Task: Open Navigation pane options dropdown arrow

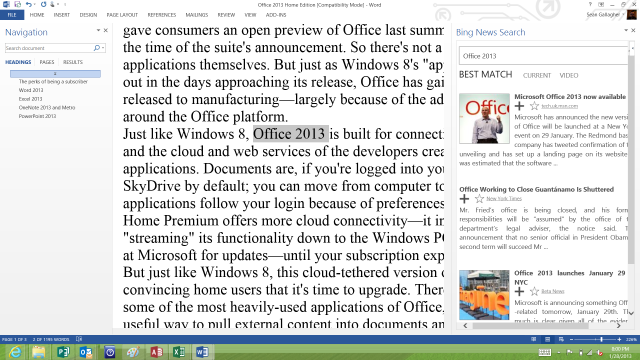Action: 98,31
